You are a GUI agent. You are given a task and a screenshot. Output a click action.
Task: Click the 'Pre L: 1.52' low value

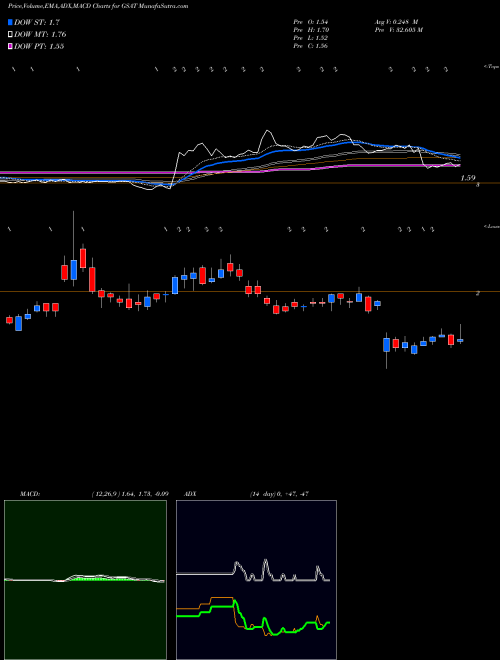click(x=311, y=38)
